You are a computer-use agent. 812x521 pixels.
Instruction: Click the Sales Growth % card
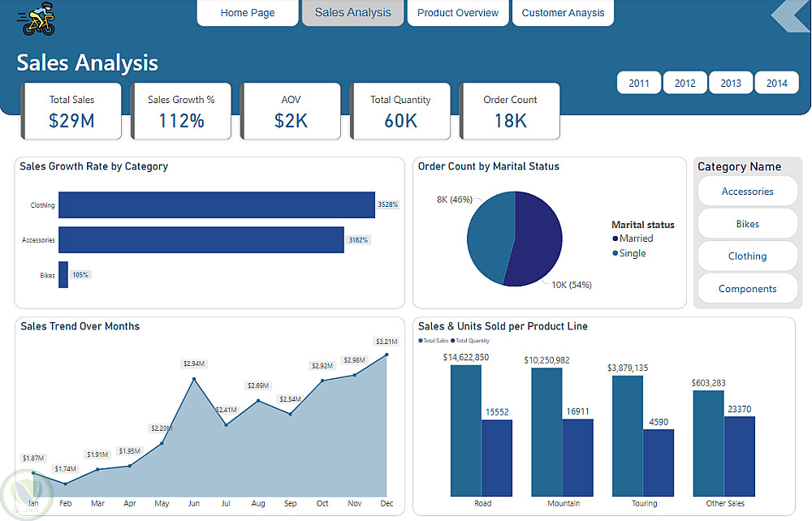[181, 111]
